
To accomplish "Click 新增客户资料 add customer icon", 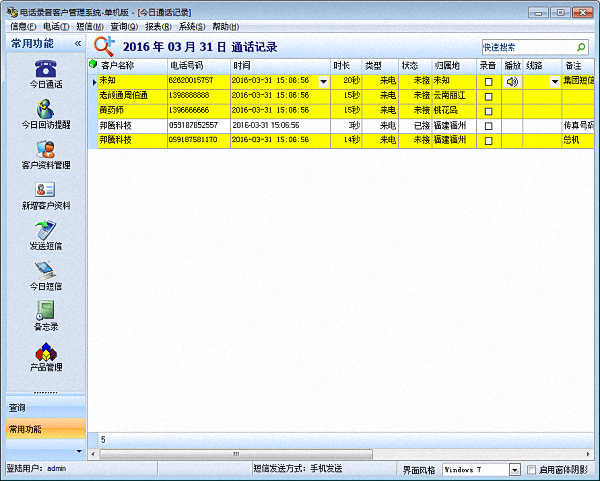I will pos(44,190).
